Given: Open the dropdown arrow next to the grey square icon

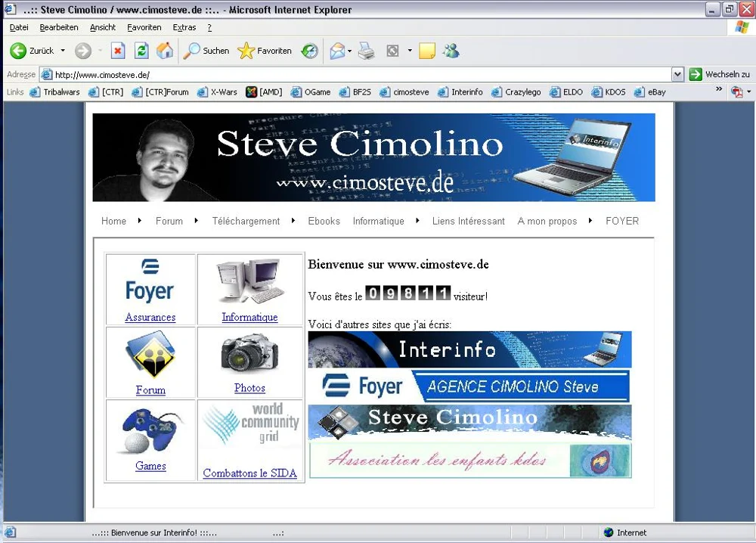Looking at the screenshot, I should [410, 51].
